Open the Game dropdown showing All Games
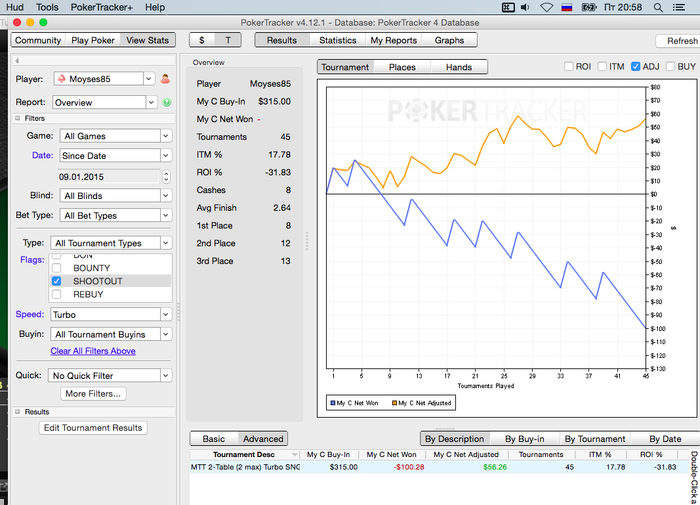Image resolution: width=700 pixels, height=505 pixels. 115,136
